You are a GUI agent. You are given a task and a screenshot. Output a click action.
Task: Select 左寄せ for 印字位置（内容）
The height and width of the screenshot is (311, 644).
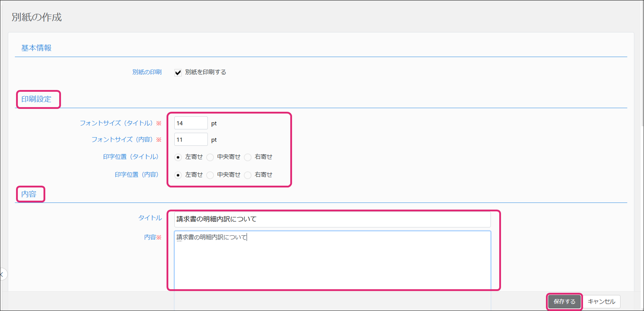[x=178, y=175]
